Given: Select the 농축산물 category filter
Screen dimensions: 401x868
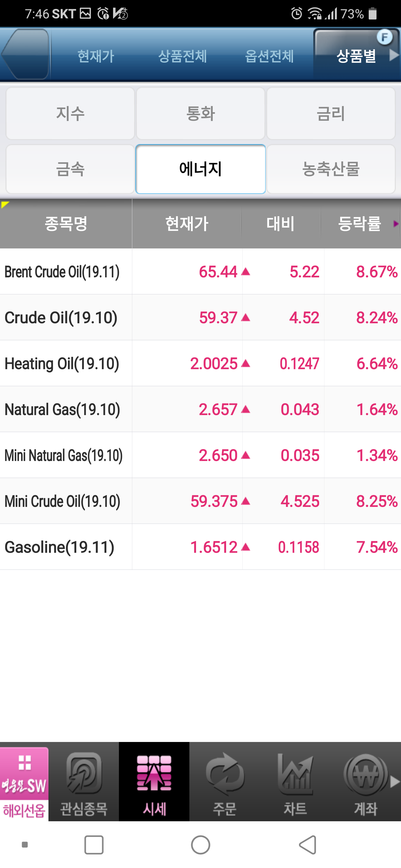Looking at the screenshot, I should click(331, 169).
